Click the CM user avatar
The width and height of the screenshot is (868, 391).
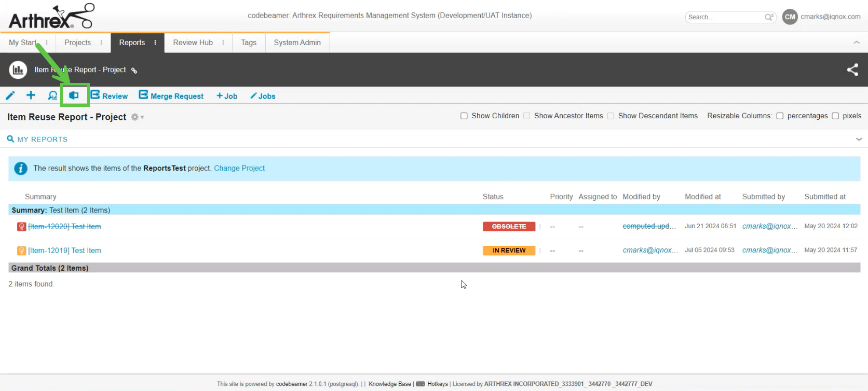(790, 17)
